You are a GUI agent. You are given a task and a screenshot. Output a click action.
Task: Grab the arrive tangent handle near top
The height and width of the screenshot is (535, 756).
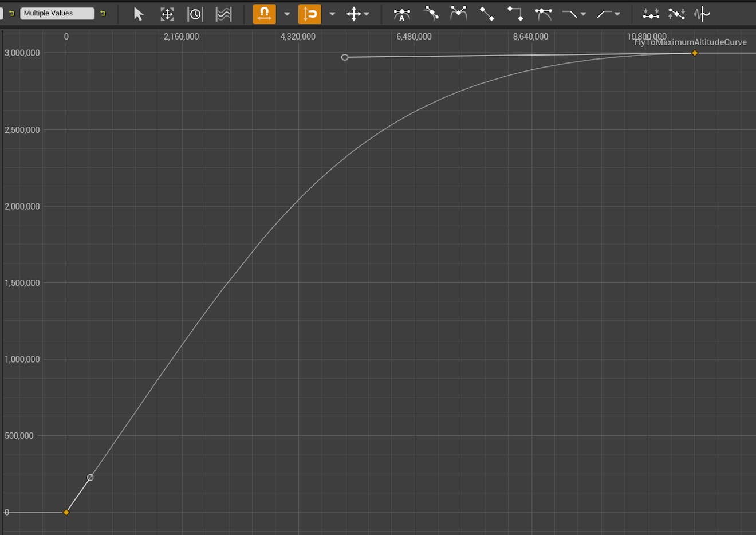[x=345, y=57]
